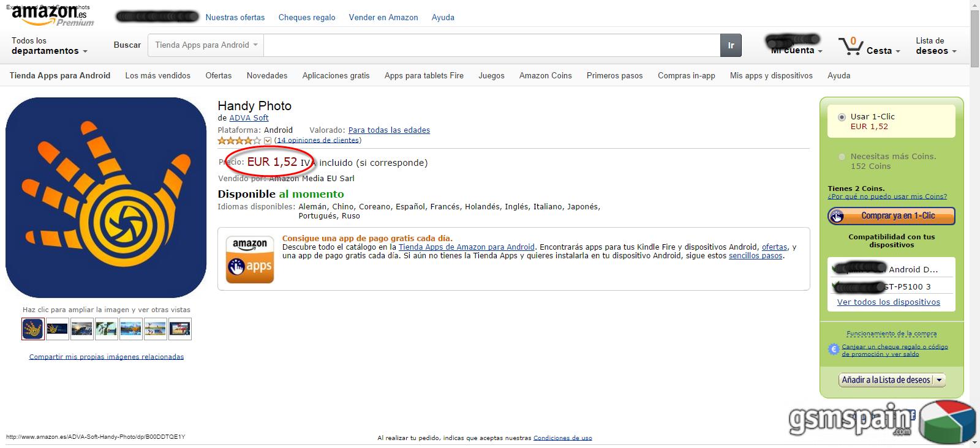Viewport: 980px width, 448px height.
Task: Open Ver todos los dispositivos link
Action: pos(889,302)
